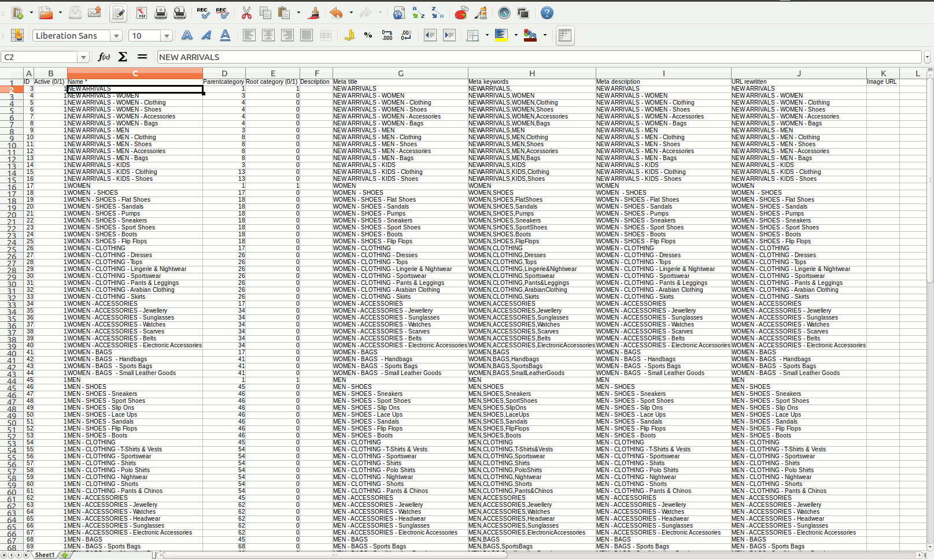This screenshot has height=560, width=934.
Task: Export directly as PDF
Action: [142, 13]
